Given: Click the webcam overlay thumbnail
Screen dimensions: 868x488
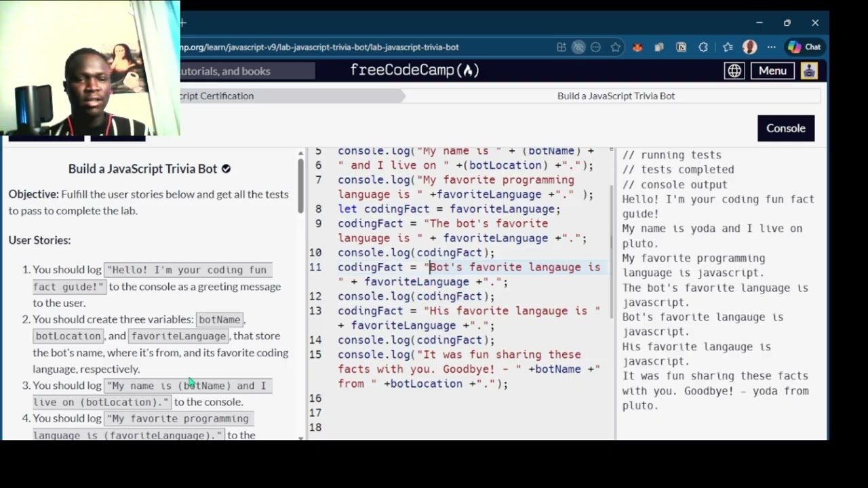Looking at the screenshot, I should (90, 68).
